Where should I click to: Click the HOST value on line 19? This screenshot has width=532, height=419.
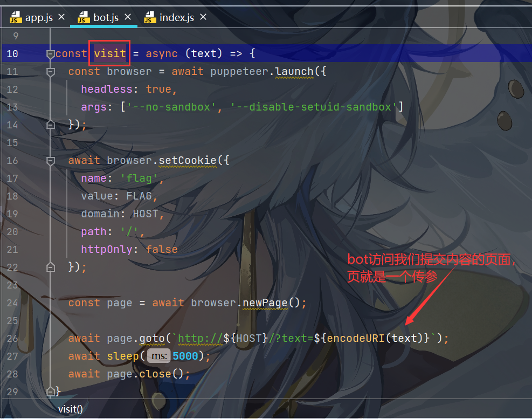click(x=146, y=214)
